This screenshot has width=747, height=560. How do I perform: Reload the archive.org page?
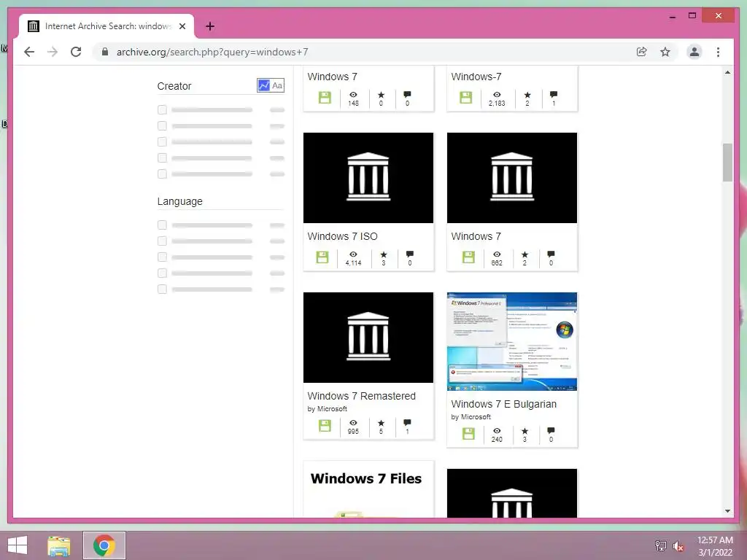click(76, 52)
